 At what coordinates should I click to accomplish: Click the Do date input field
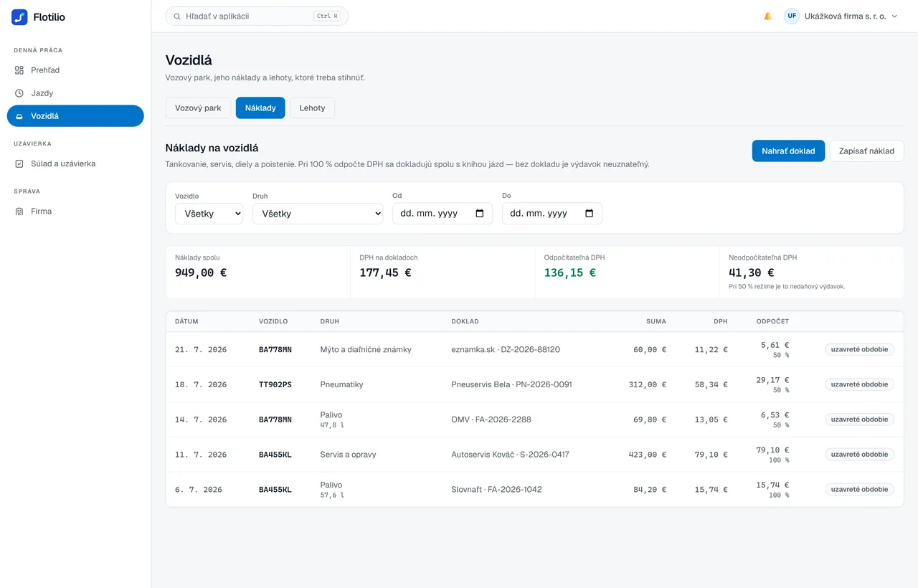tap(552, 214)
